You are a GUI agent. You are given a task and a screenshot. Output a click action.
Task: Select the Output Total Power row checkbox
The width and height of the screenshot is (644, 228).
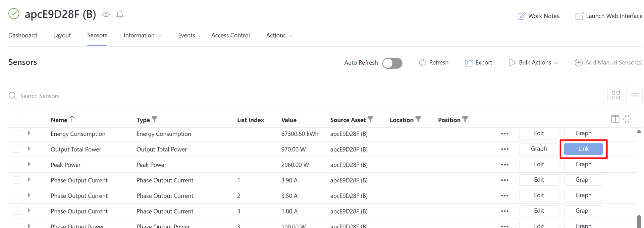[16, 149]
